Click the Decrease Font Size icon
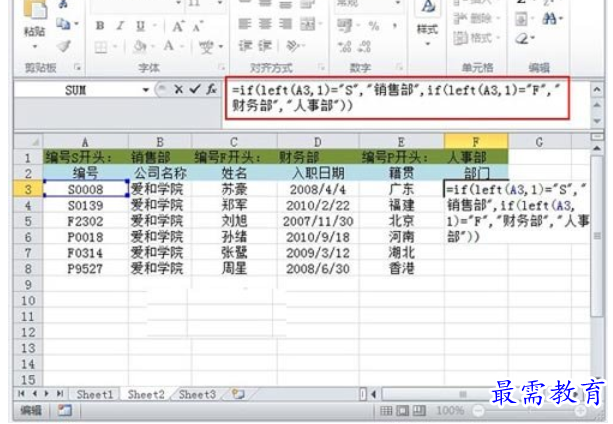This screenshot has width=613, height=424. coord(197,26)
